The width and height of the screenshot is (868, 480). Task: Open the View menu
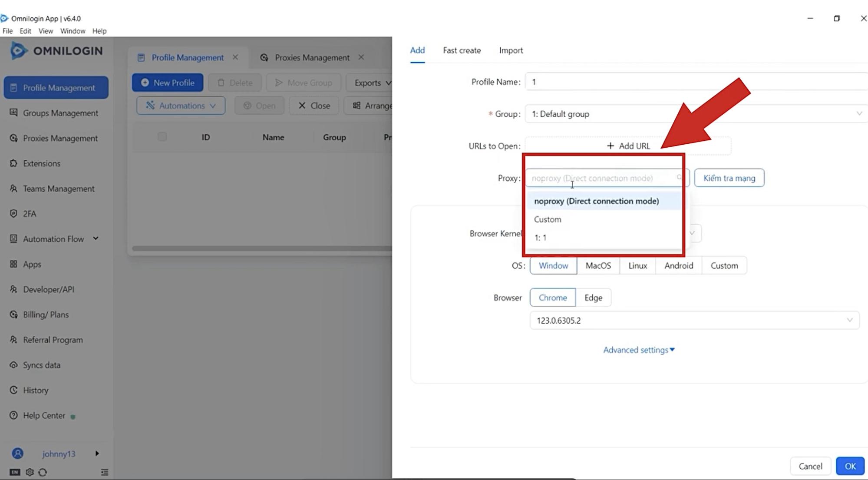point(46,31)
